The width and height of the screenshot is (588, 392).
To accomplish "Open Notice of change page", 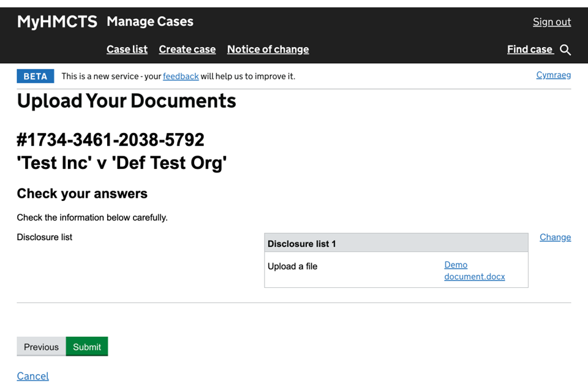I will coord(268,50).
